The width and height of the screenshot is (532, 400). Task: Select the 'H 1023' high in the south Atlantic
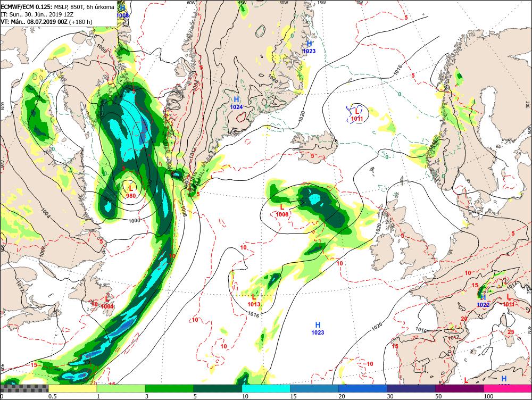[x=318, y=328]
